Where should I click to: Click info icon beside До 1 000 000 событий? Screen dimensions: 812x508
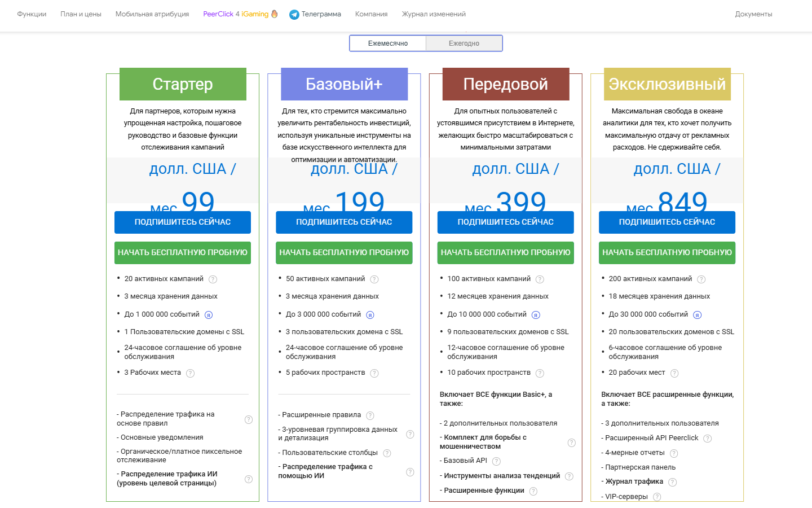[209, 315]
